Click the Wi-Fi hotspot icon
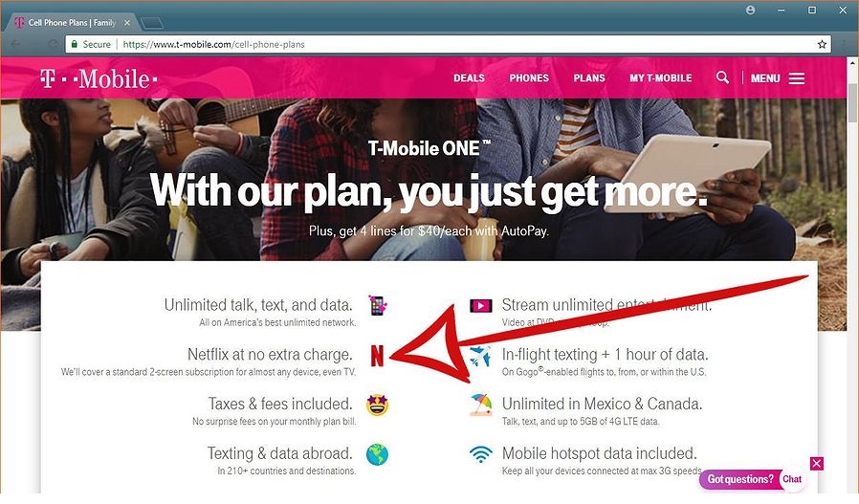859x504 pixels. click(480, 454)
